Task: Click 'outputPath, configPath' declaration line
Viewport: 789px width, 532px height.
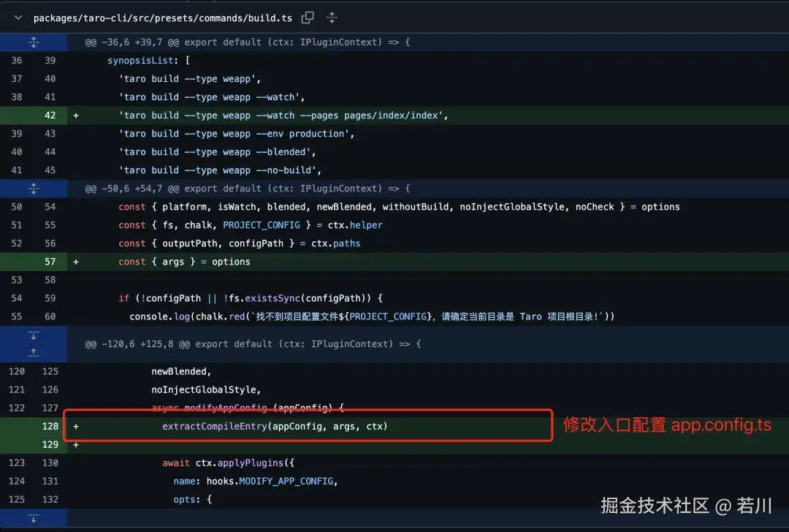Action: (240, 243)
